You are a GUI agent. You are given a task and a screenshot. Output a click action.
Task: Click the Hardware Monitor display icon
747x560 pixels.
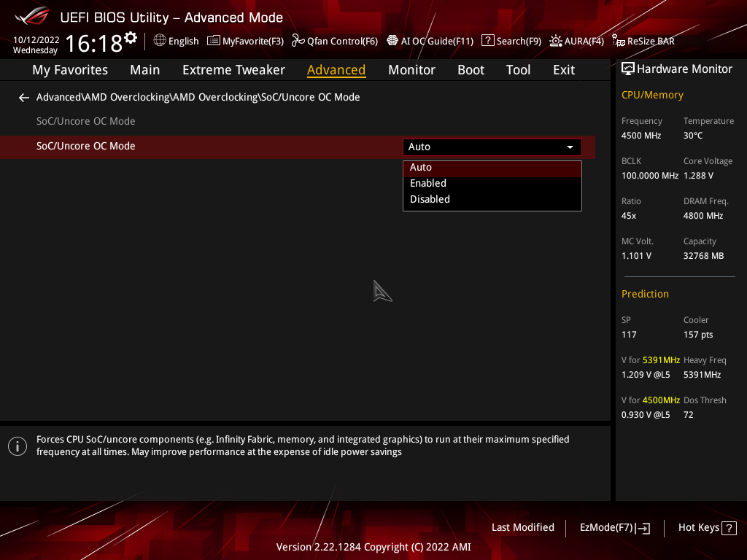pos(628,69)
